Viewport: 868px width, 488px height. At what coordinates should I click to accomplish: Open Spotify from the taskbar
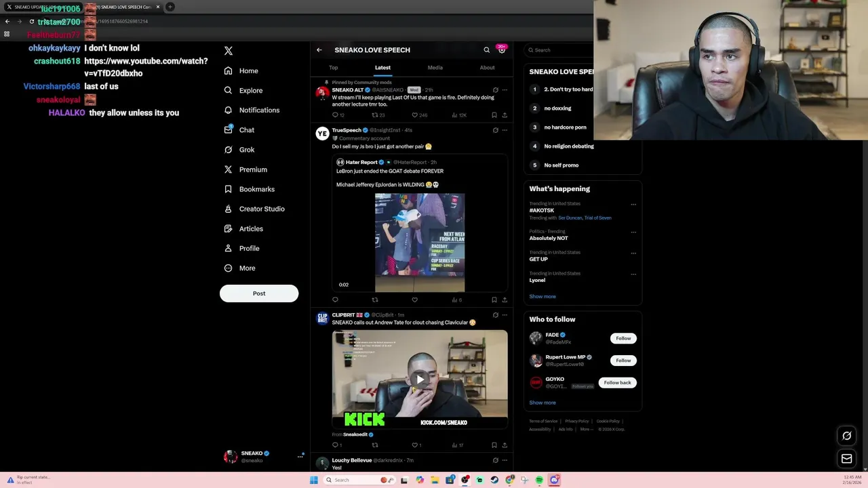point(539,480)
